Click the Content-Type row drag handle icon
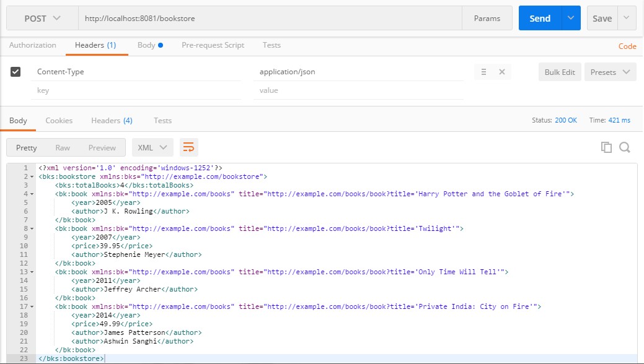Screen dimensions: 644x364 (x=484, y=72)
